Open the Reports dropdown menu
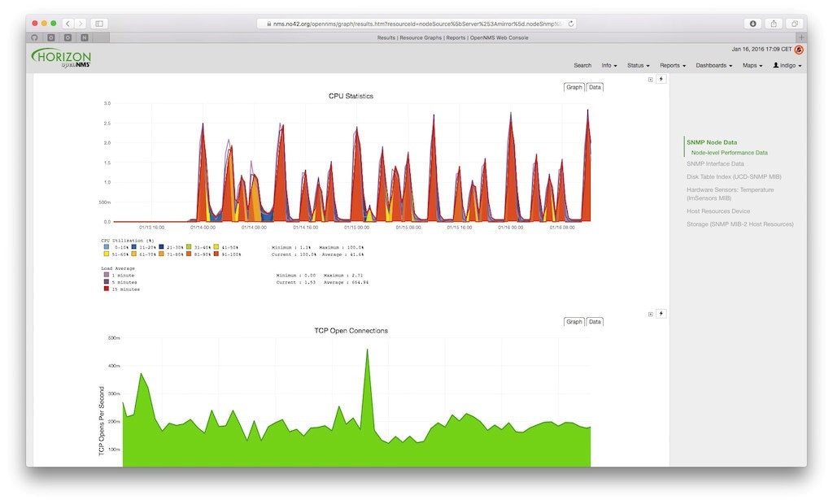The image size is (833, 504). (x=671, y=65)
